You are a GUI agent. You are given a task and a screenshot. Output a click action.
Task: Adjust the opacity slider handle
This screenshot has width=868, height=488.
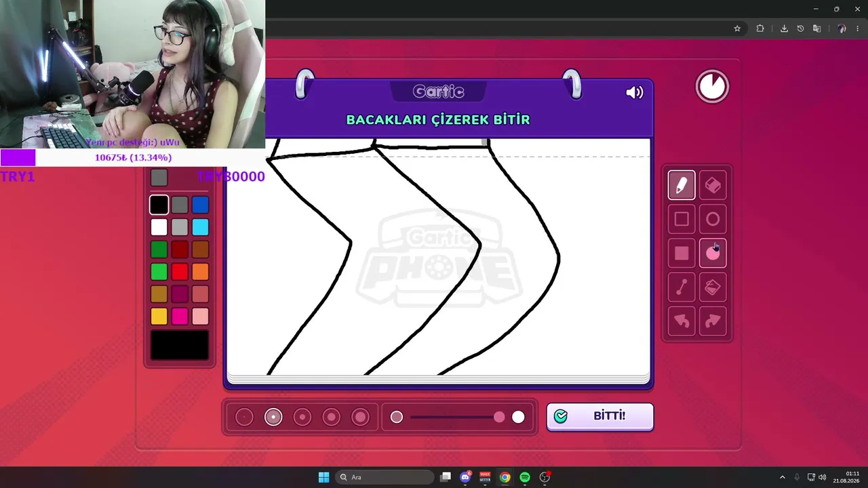click(x=499, y=417)
